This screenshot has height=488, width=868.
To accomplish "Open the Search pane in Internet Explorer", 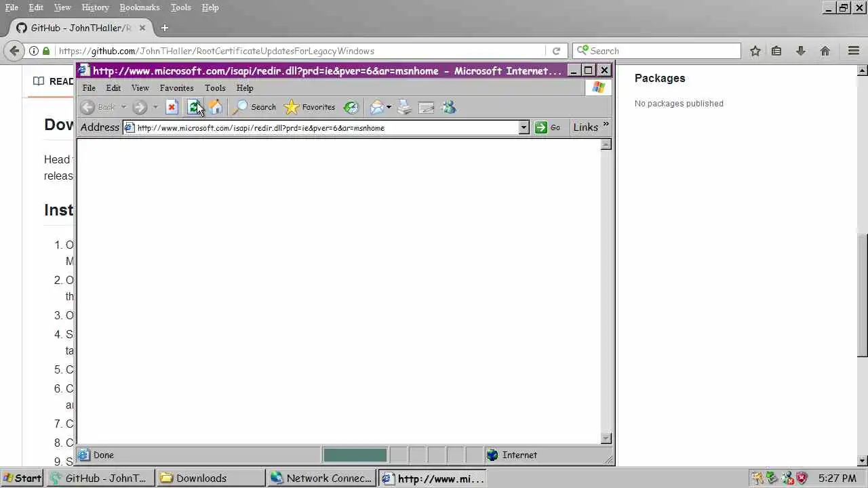I will [x=254, y=107].
